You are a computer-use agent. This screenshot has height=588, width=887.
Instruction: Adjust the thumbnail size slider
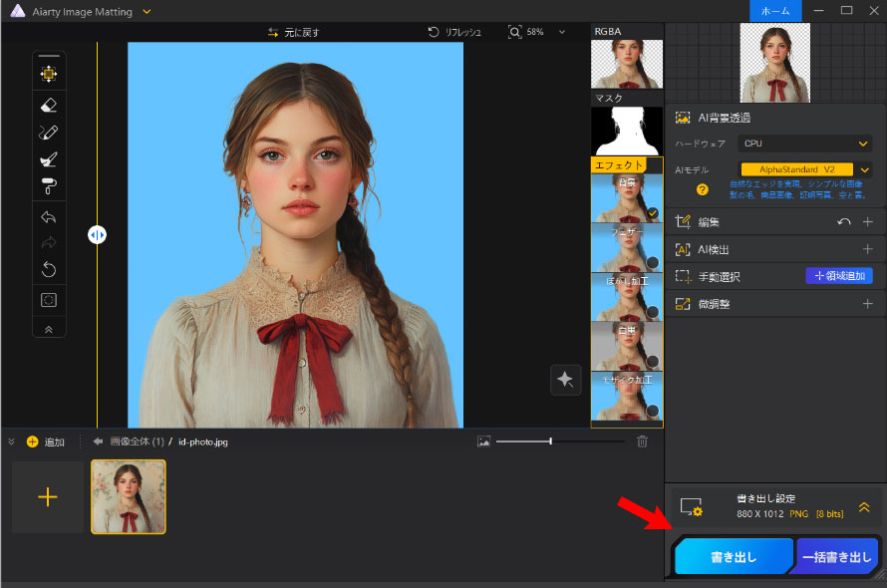tap(551, 441)
